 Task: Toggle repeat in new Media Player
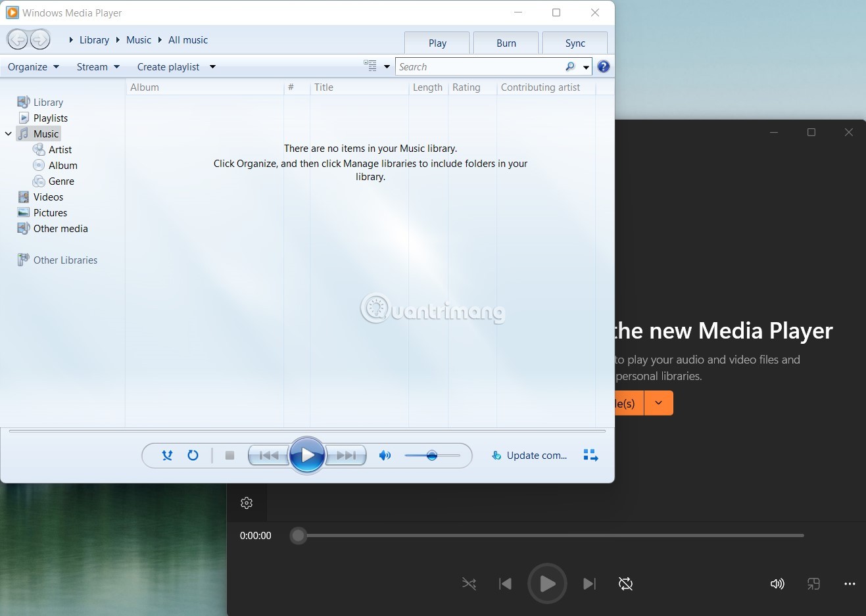(x=625, y=583)
